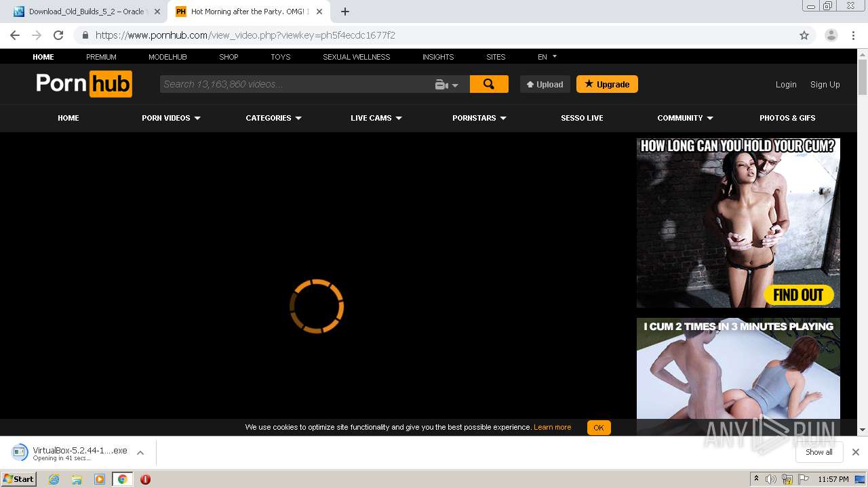Open a new browser tab
Viewport: 868px width, 488px height.
pos(345,12)
